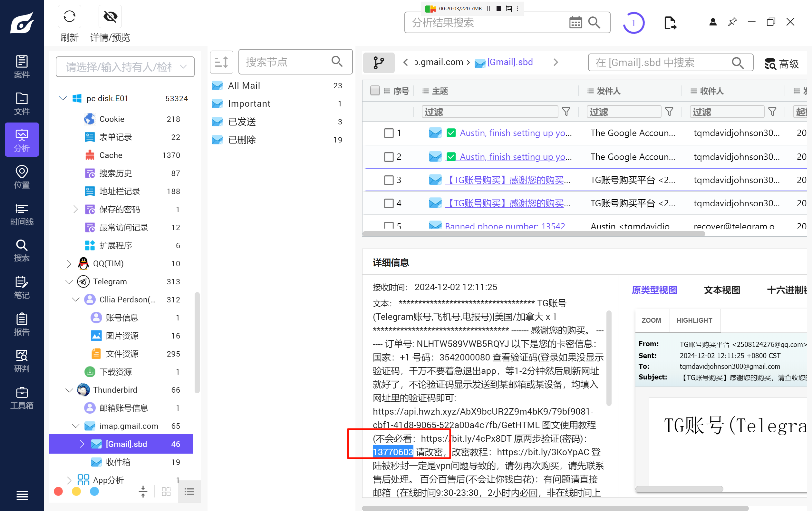This screenshot has height=511, width=812.
Task: Click magnifier in analysis result search box
Action: click(594, 23)
